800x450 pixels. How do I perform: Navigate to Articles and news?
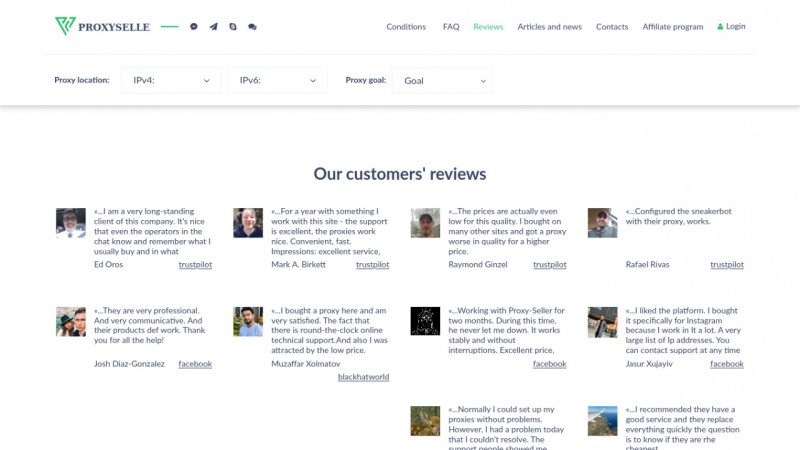click(549, 27)
